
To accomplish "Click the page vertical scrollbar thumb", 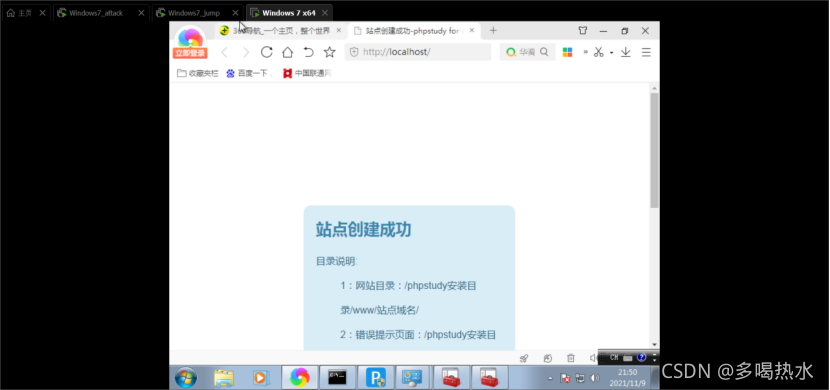I will click(655, 150).
